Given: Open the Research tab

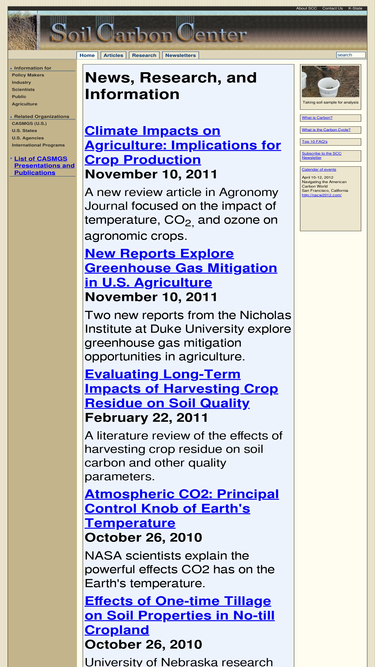Looking at the screenshot, I should (x=144, y=55).
